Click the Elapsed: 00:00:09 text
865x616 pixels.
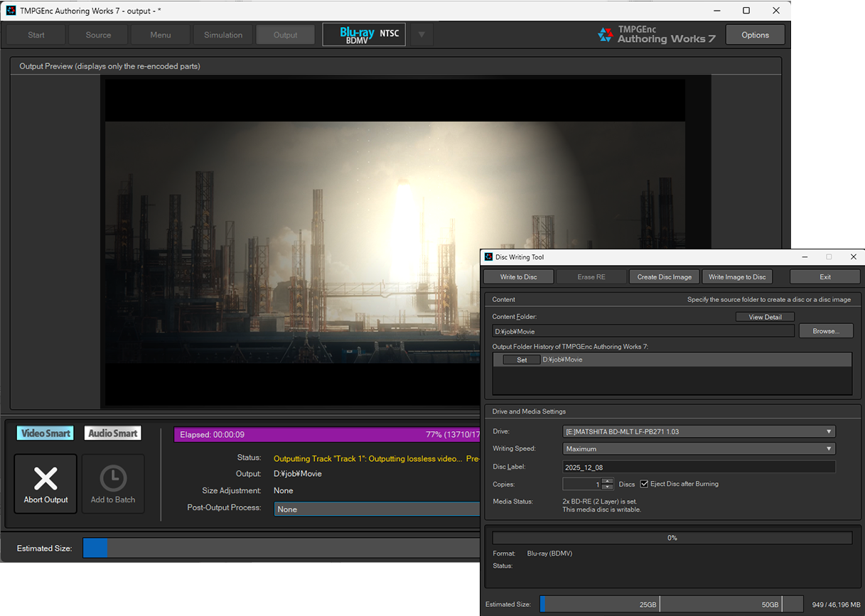click(212, 434)
